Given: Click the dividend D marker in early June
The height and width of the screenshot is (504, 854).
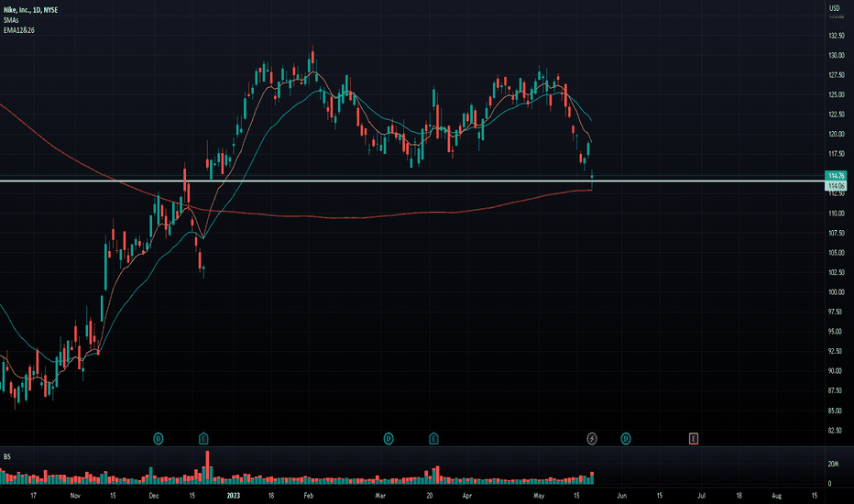Looking at the screenshot, I should click(x=626, y=439).
